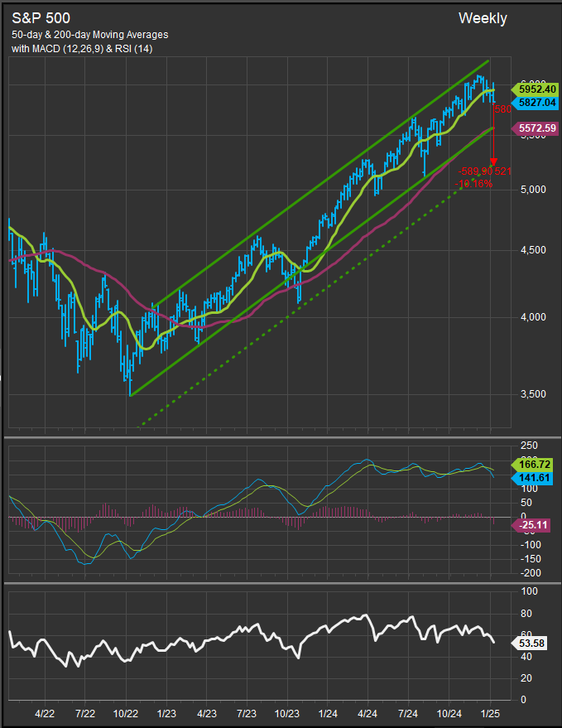The width and height of the screenshot is (562, 728).
Task: Click the 1/24 date axis label
Action: coord(328,713)
